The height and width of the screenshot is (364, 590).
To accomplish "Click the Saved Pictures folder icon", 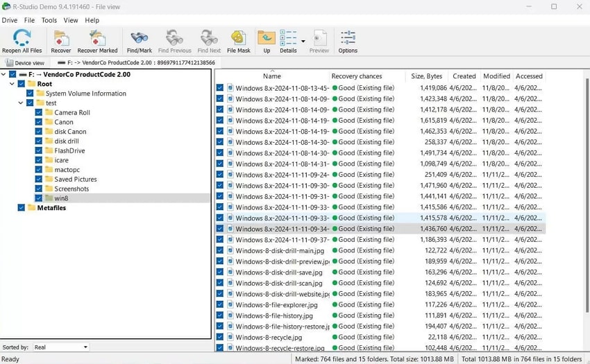I will click(x=49, y=179).
